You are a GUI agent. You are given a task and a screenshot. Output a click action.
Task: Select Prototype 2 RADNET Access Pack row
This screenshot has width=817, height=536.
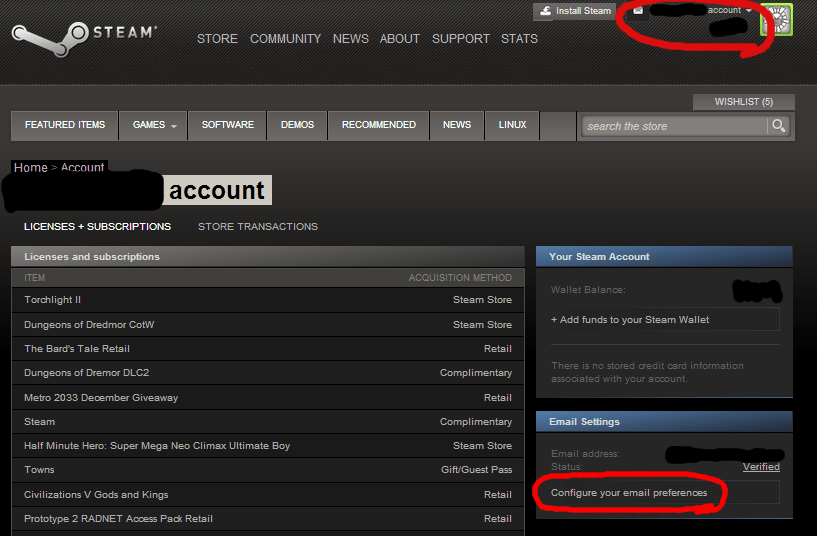pos(268,519)
